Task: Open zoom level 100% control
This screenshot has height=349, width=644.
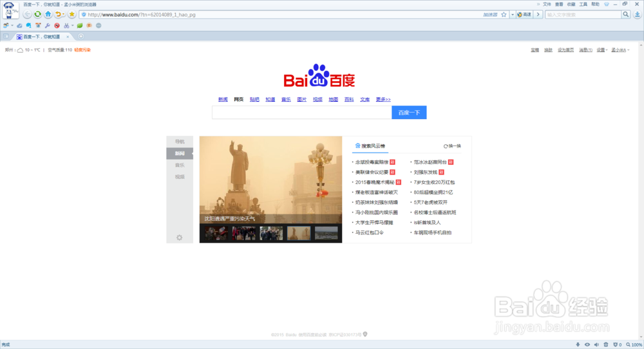Action: pos(634,345)
